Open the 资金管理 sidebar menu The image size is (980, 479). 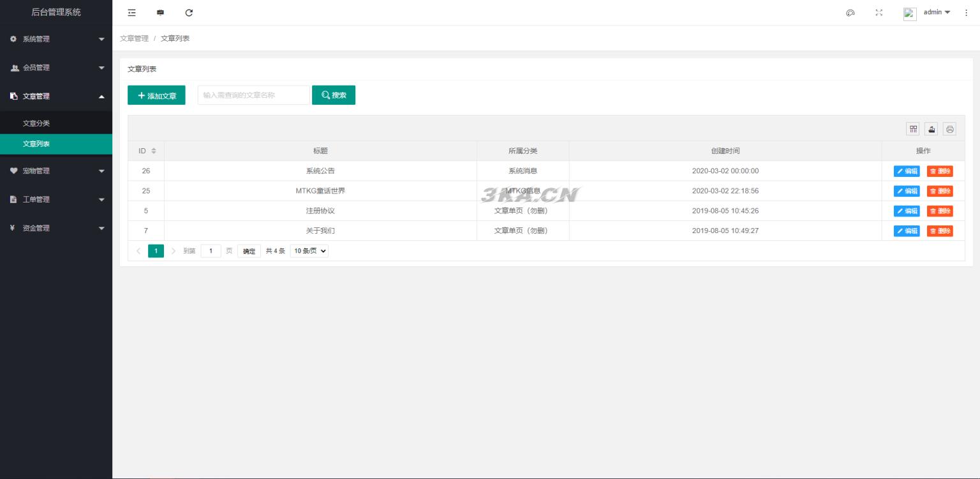tap(56, 228)
